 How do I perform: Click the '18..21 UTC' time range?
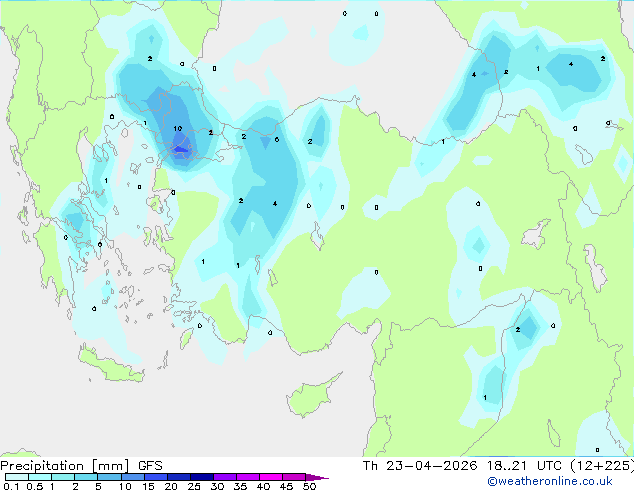(x=524, y=466)
